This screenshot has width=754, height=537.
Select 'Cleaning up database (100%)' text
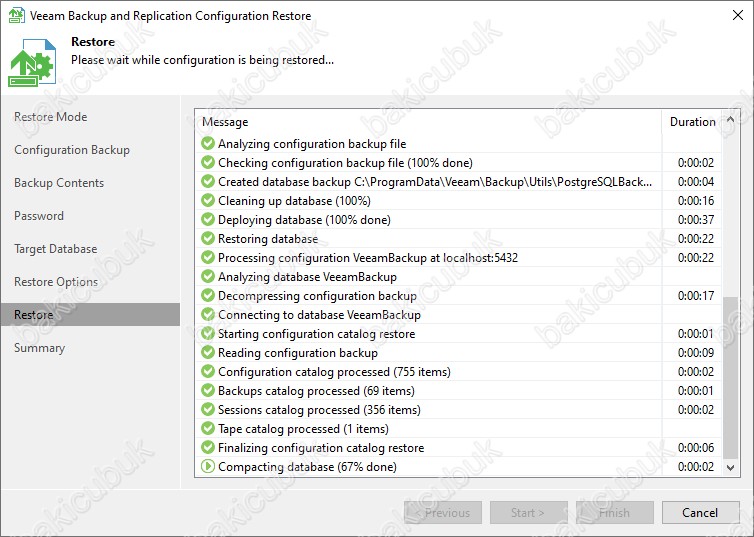click(294, 201)
